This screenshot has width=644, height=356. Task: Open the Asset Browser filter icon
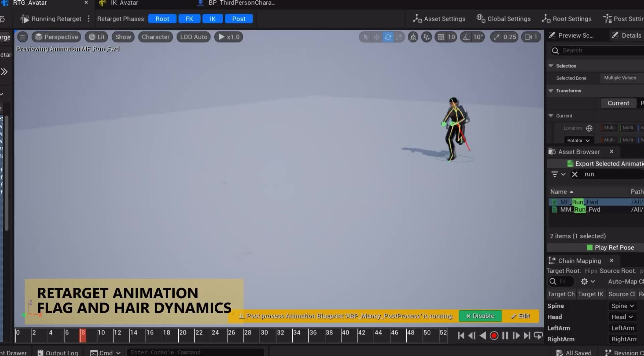555,174
